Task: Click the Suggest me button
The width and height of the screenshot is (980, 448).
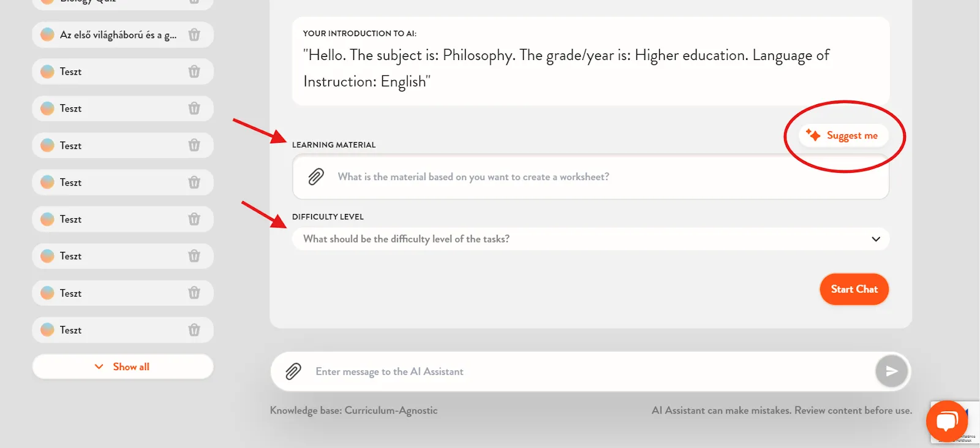Action: (843, 135)
